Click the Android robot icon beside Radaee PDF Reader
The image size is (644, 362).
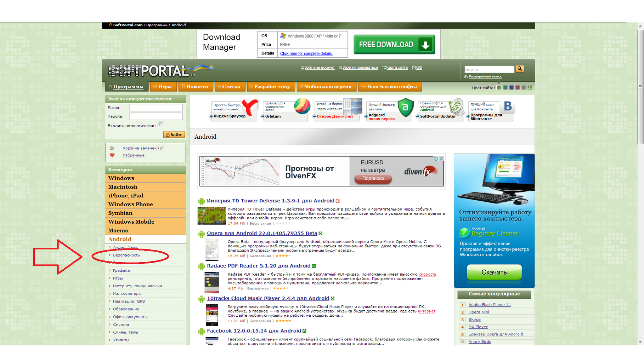coord(202,266)
